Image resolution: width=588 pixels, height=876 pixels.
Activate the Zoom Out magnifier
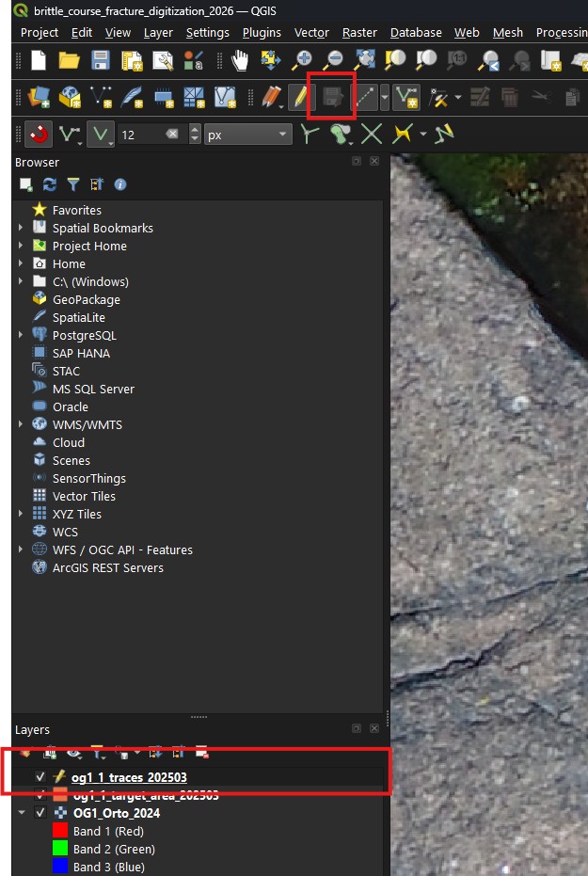click(x=333, y=60)
